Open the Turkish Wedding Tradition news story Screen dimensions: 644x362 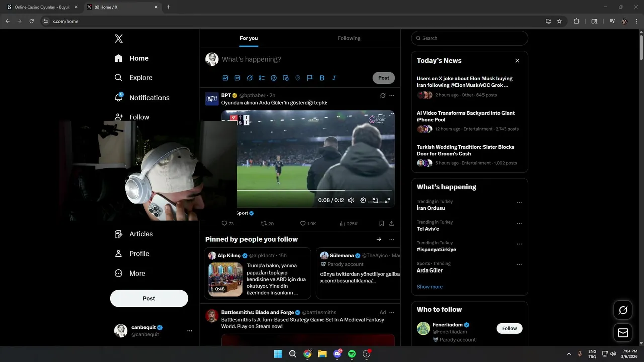point(469,155)
